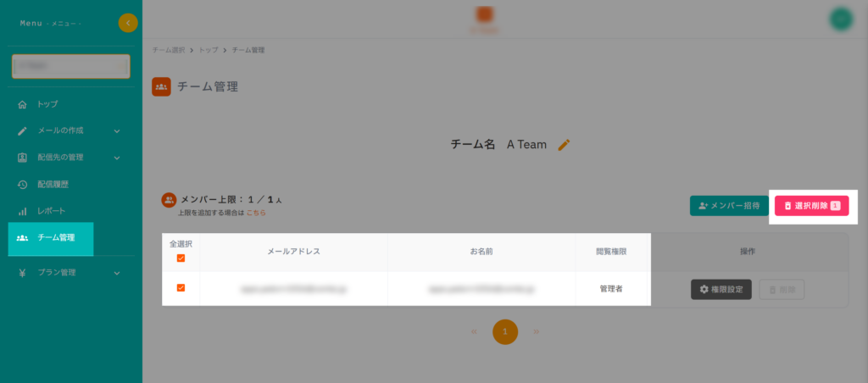Click the こちら link to add limit
The height and width of the screenshot is (383, 868).
pyautogui.click(x=256, y=213)
